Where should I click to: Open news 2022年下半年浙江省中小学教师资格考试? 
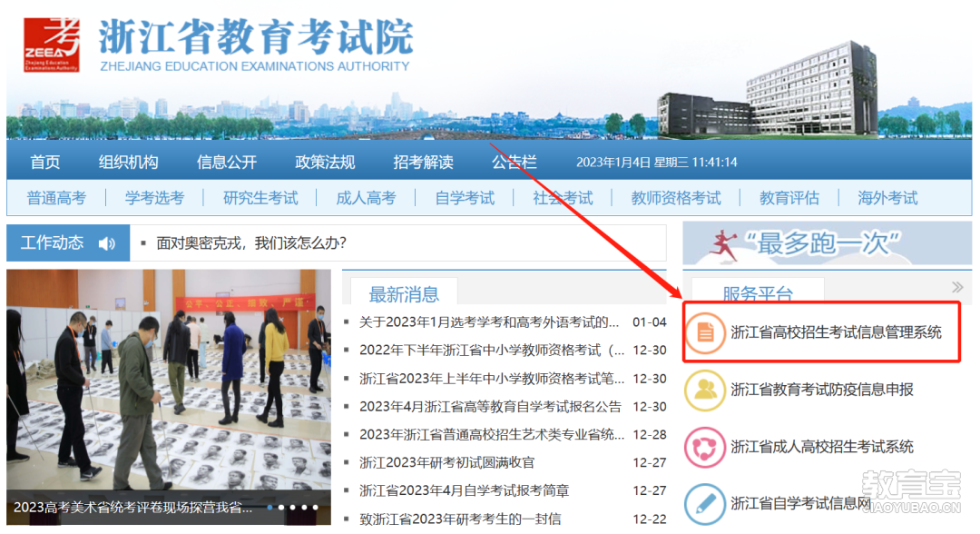(492, 351)
